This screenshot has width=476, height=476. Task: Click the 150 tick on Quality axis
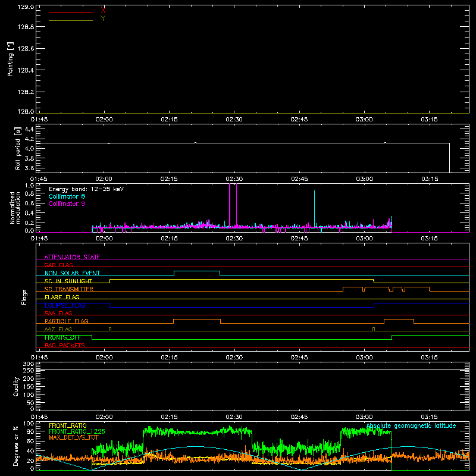pyautogui.click(x=28, y=387)
